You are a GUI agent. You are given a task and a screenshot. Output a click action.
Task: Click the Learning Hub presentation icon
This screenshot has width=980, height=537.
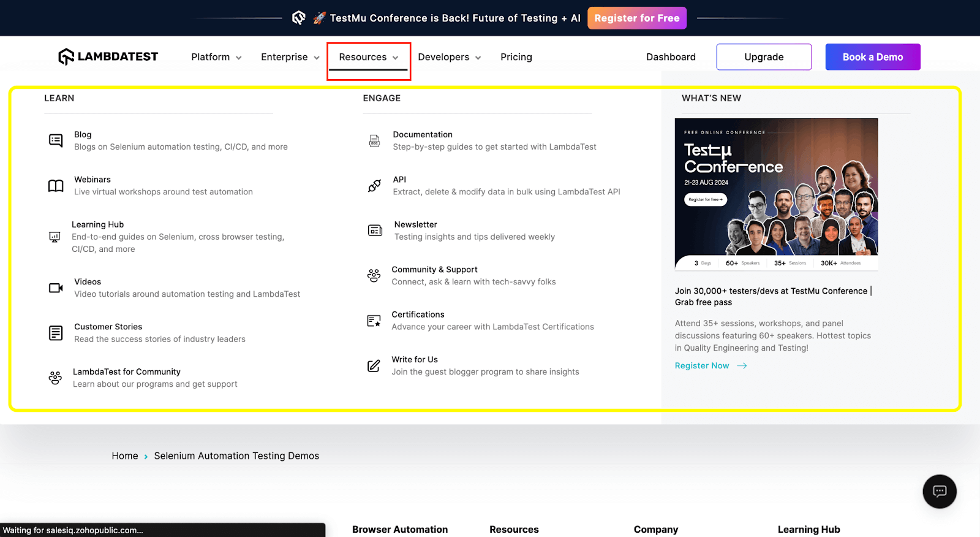coord(55,237)
